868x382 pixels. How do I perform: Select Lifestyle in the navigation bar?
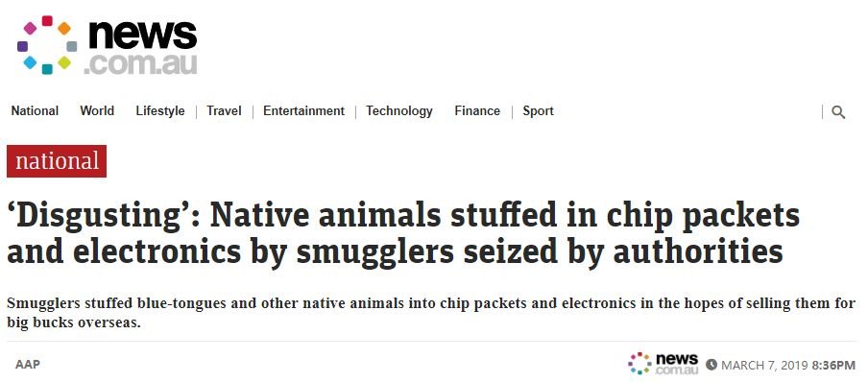click(x=160, y=111)
